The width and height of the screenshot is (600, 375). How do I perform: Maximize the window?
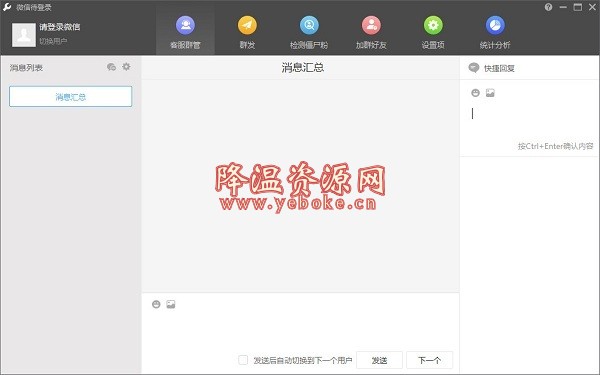pos(578,7)
